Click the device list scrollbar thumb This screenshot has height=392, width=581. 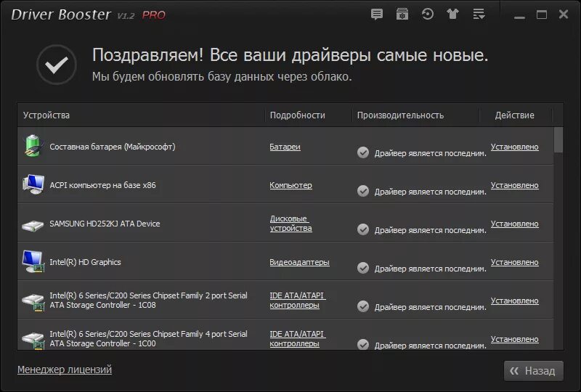(x=558, y=139)
